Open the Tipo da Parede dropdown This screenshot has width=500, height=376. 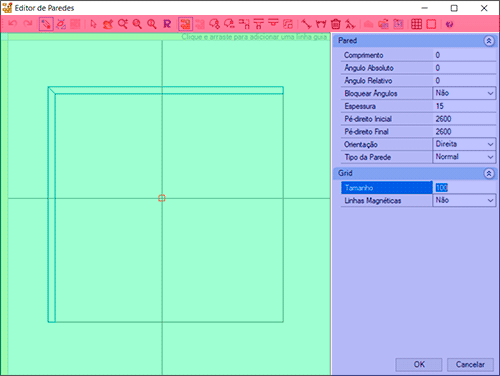coord(464,157)
